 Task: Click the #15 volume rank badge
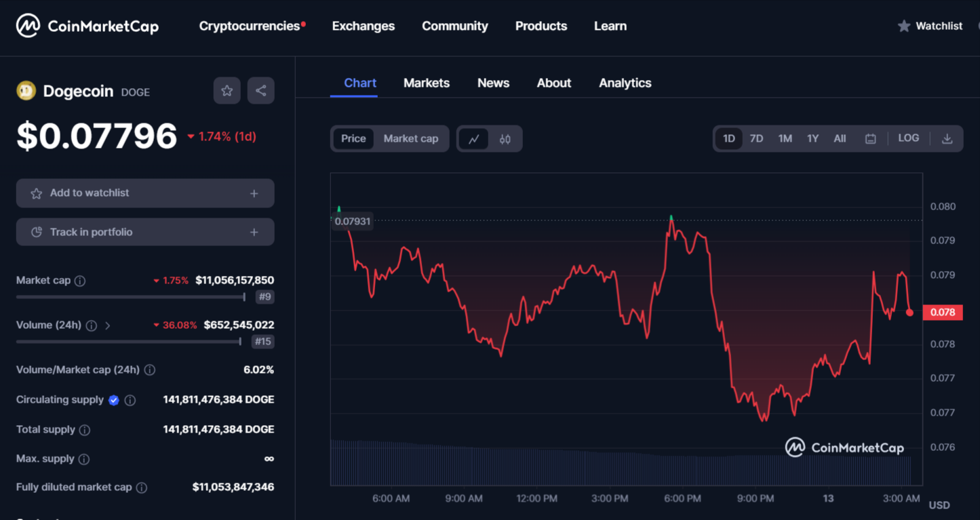click(x=262, y=342)
